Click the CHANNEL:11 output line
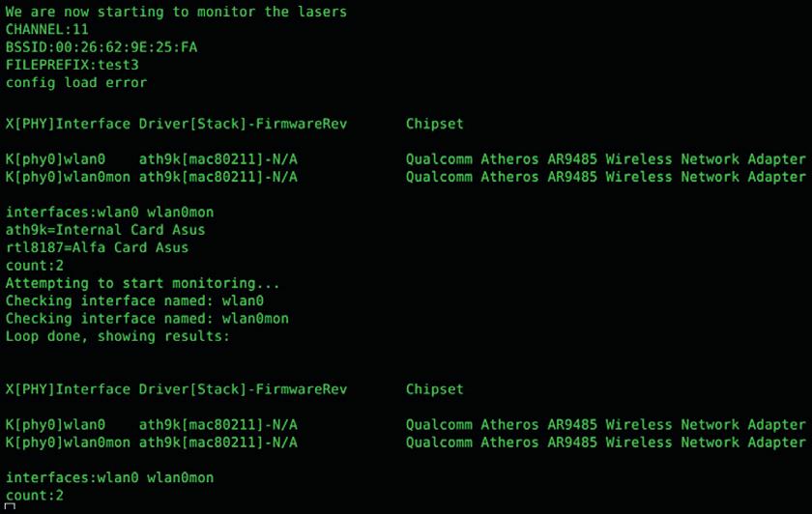 click(46, 30)
